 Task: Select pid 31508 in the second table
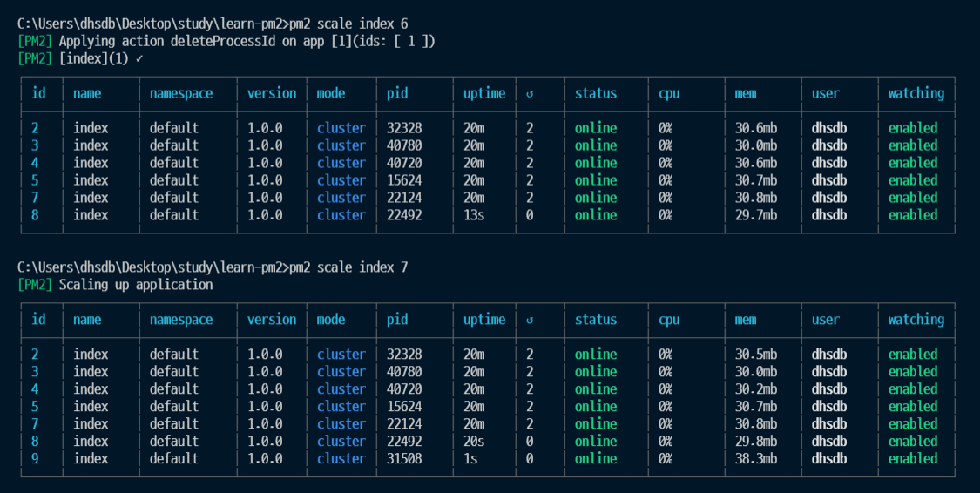(403, 459)
